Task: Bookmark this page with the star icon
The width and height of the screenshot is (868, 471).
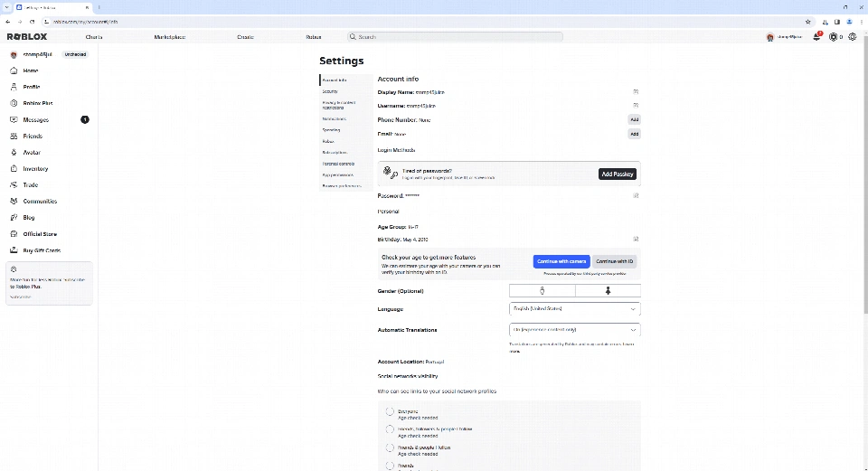Action: [x=807, y=22]
